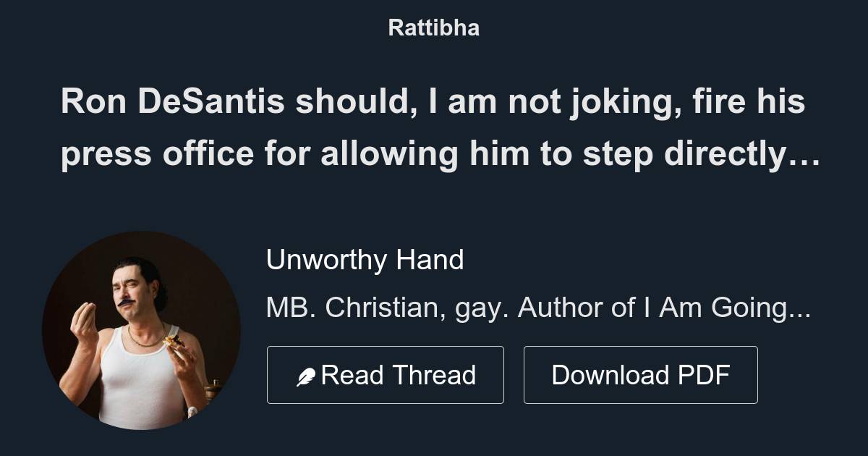Click the author bio starting "MB. Christian"
This screenshot has width=868, height=456.
pyautogui.click(x=537, y=308)
